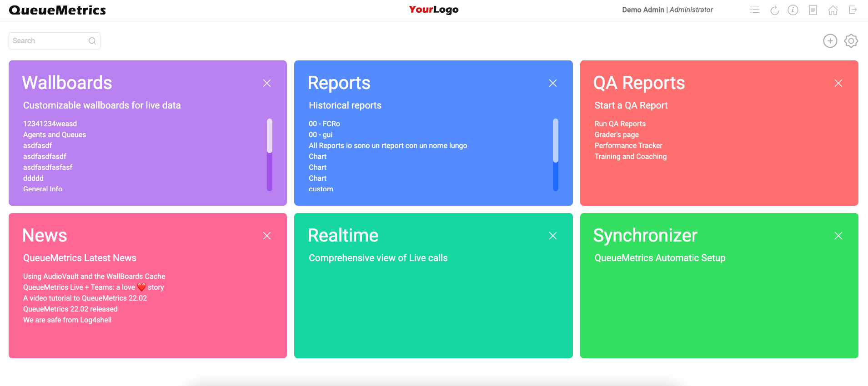868x386 pixels.
Task: Open the Wallboards card title
Action: (67, 83)
